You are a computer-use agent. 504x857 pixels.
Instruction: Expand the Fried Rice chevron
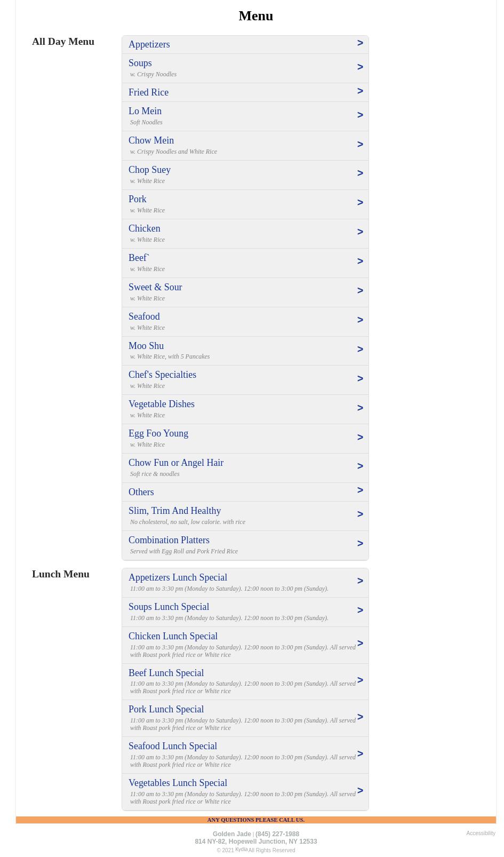click(x=360, y=91)
